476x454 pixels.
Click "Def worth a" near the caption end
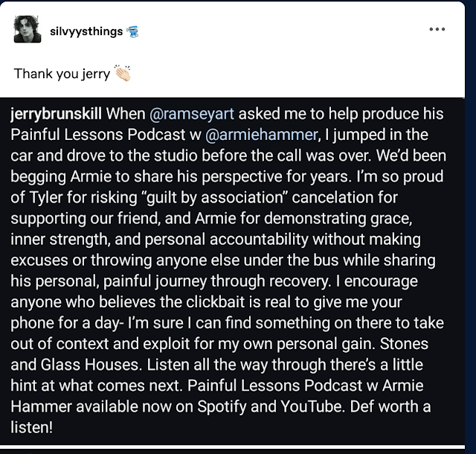[x=390, y=406]
